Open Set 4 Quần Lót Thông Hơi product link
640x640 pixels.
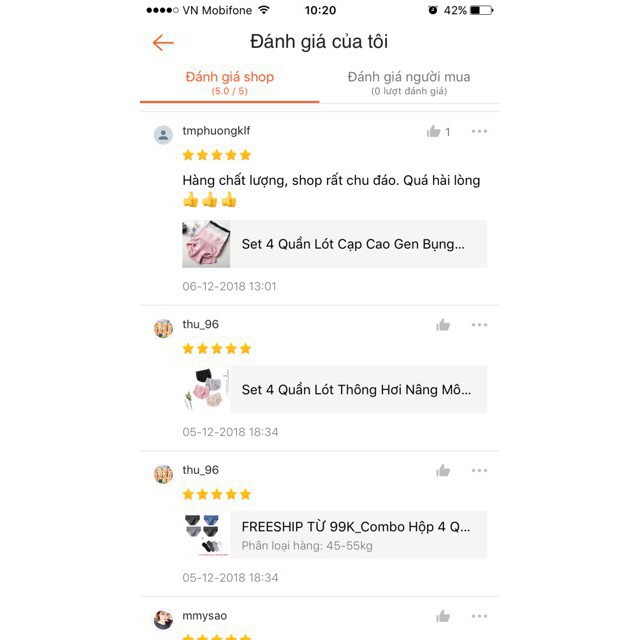point(334,390)
